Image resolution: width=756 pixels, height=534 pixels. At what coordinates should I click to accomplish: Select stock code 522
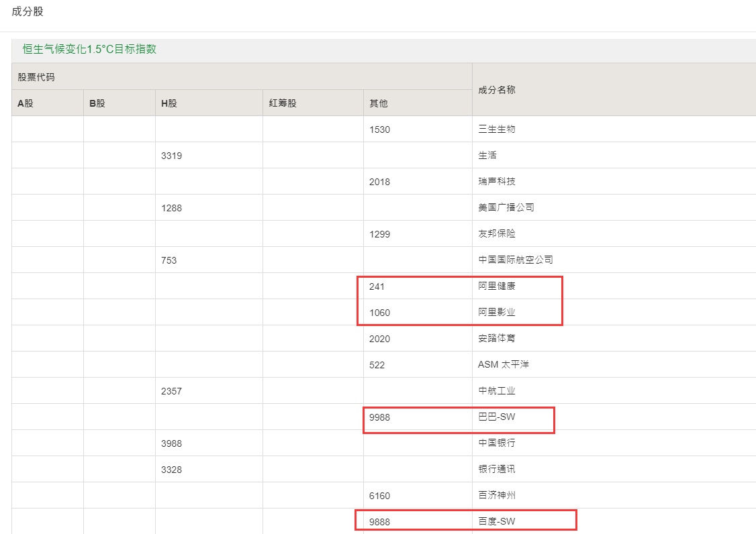[x=377, y=366]
